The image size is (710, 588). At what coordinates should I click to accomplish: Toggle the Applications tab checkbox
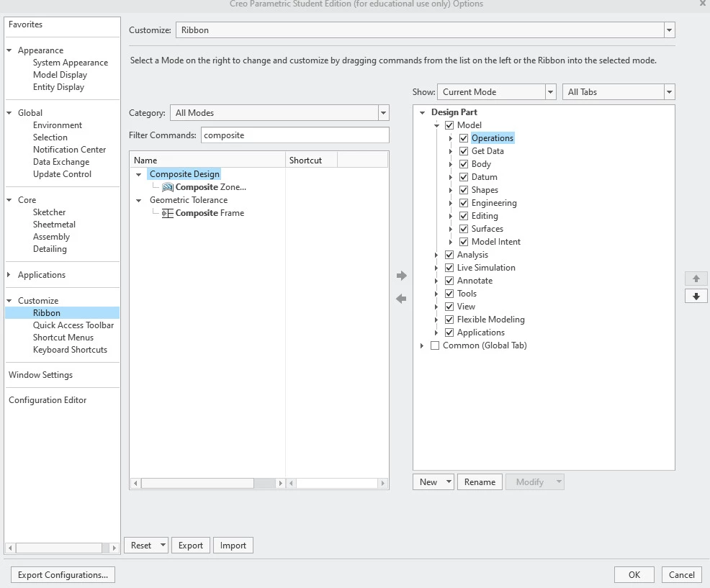tap(449, 333)
